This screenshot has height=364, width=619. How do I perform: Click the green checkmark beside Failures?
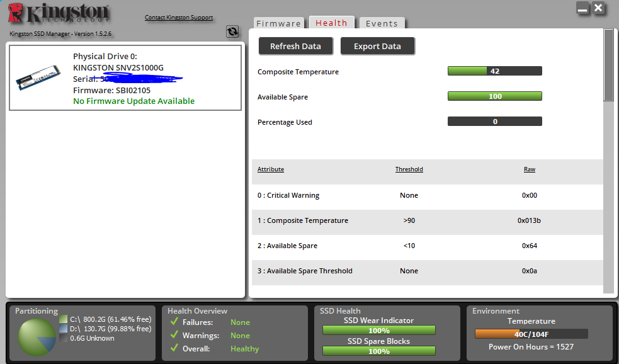[x=174, y=321]
